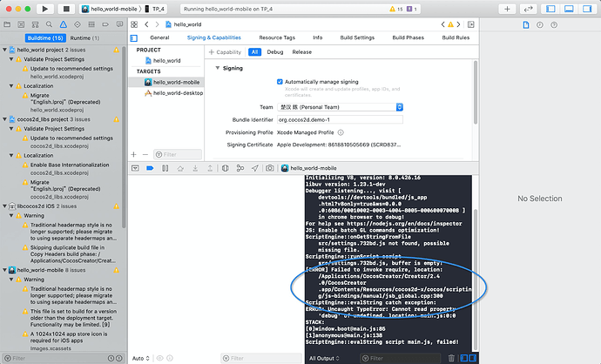Open the Auto variables scope dropdown
The height and width of the screenshot is (364, 601).
[140, 358]
